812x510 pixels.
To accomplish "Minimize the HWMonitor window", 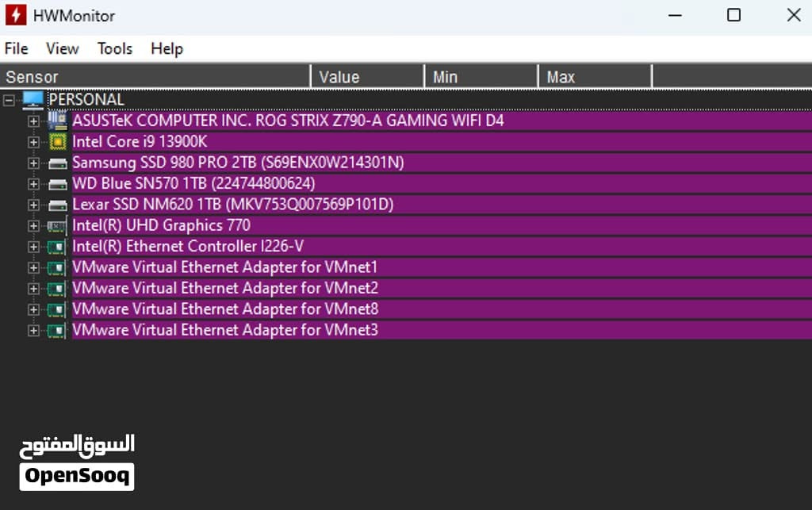I will [x=675, y=15].
